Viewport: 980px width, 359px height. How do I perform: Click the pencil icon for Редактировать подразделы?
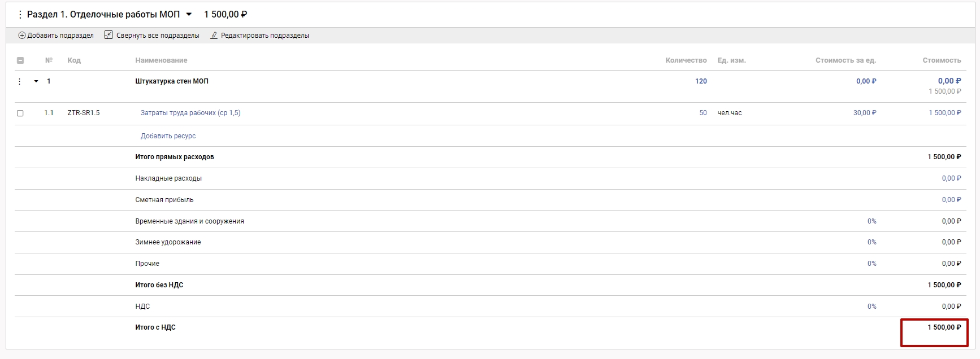click(214, 36)
